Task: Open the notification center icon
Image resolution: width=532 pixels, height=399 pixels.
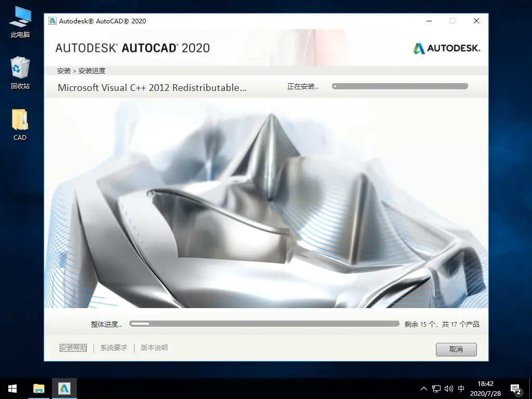Action: 516,390
